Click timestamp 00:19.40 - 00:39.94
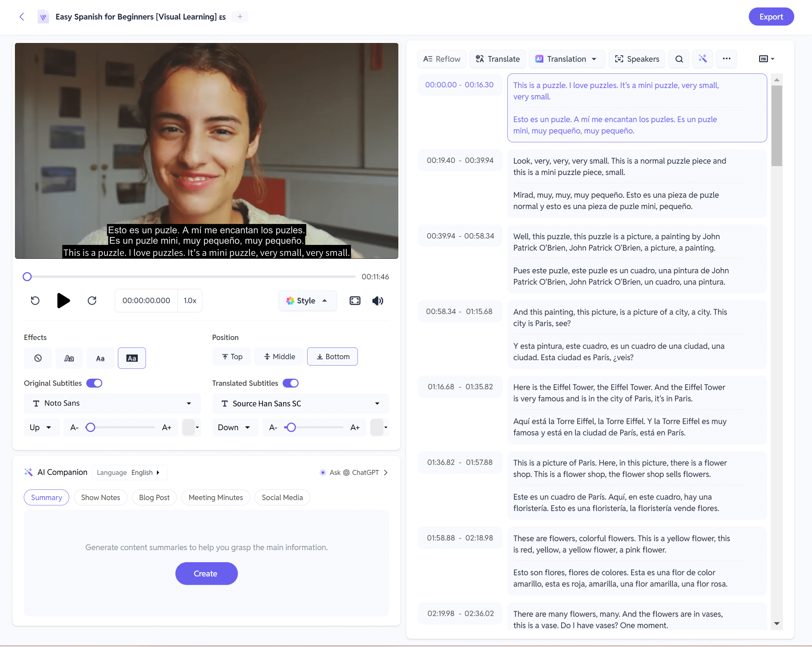Viewport: 812px width, 647px height. [459, 160]
